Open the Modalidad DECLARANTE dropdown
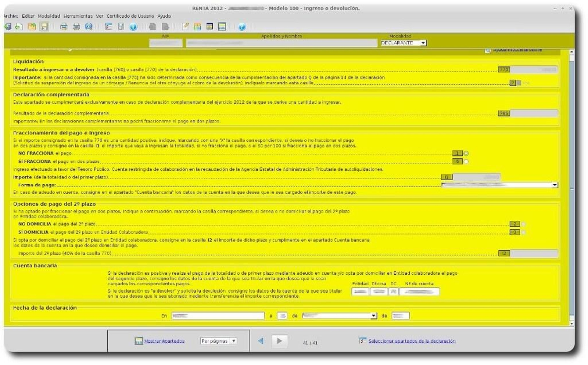Screen dimensions: 588x365 [x=423, y=43]
